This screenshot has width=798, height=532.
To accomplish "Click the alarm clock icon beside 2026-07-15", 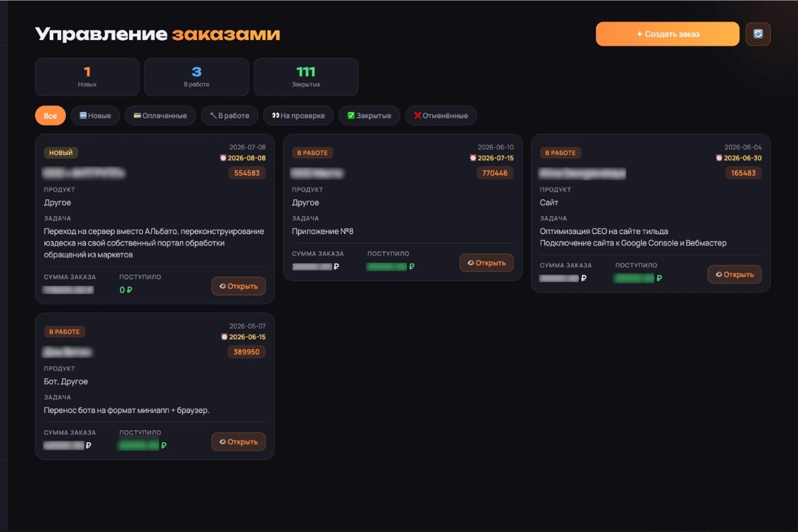I will [473, 158].
